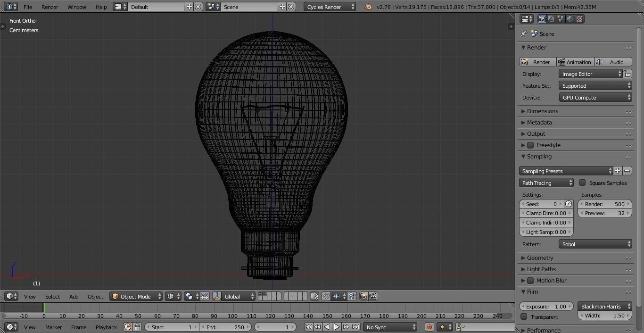Click the add sampling preset plus icon

tap(618, 171)
